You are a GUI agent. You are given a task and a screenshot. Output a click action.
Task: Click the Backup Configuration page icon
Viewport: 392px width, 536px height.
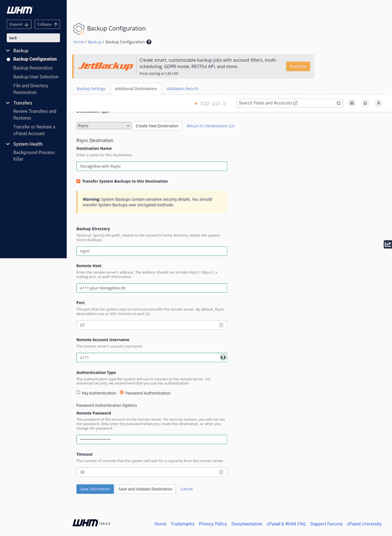pos(78,28)
